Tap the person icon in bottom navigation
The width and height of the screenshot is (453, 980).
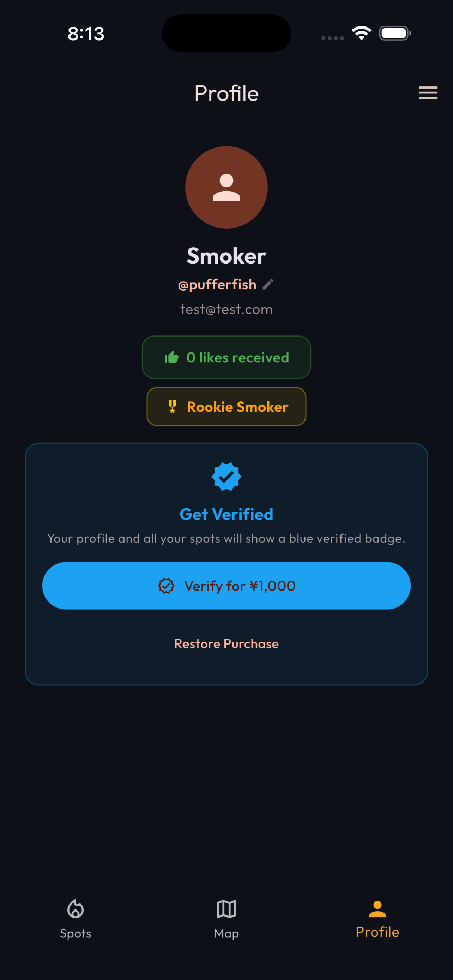pyautogui.click(x=377, y=909)
